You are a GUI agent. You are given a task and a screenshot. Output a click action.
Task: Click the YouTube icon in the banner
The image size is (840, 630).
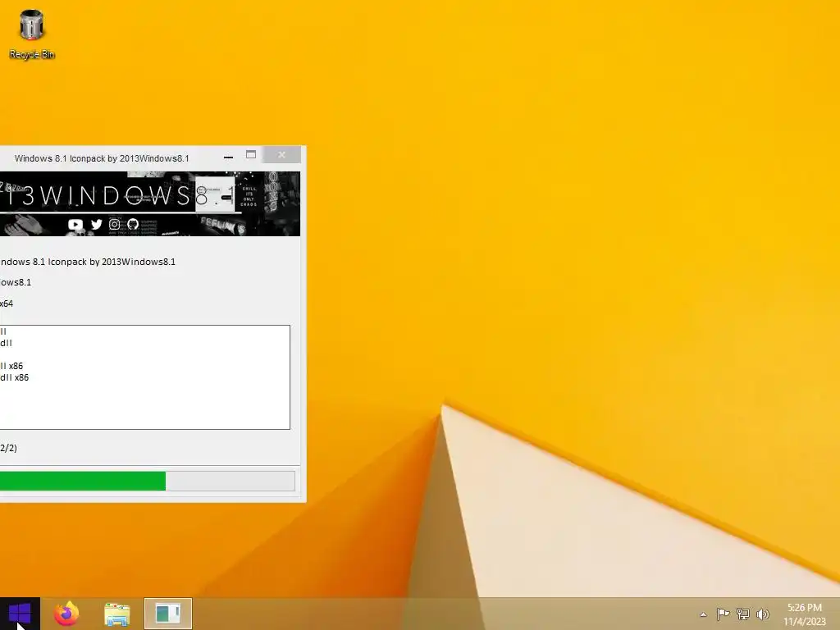pos(75,225)
